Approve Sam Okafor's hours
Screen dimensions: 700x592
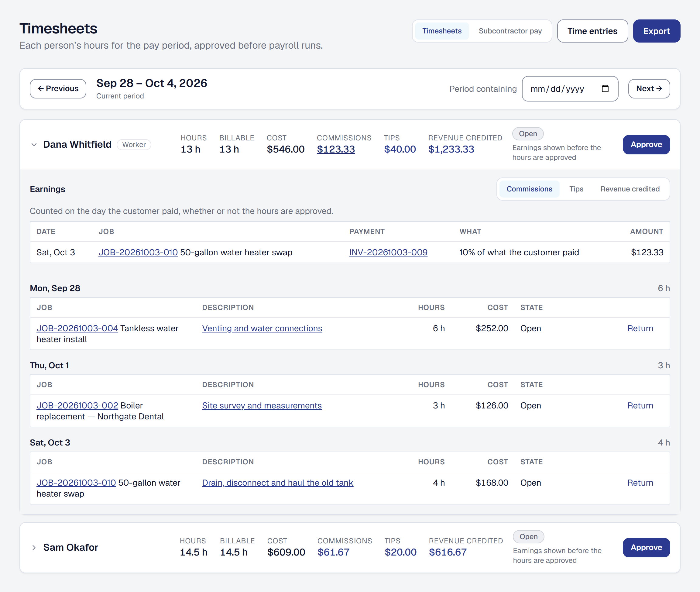coord(646,548)
